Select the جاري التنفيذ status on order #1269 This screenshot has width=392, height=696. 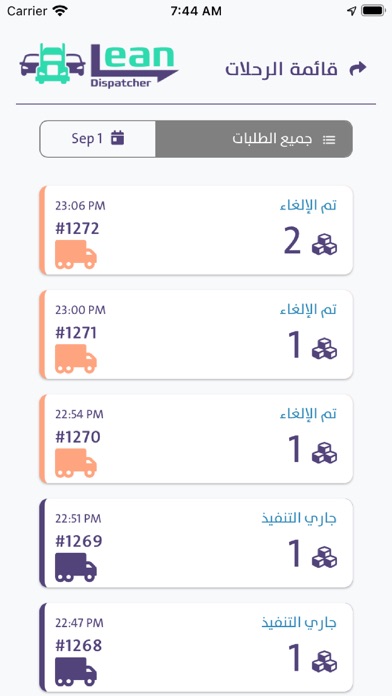click(299, 518)
